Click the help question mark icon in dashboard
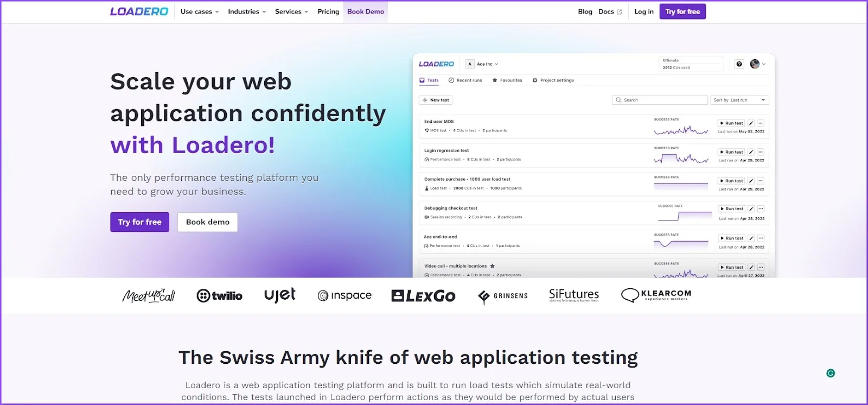 point(739,64)
